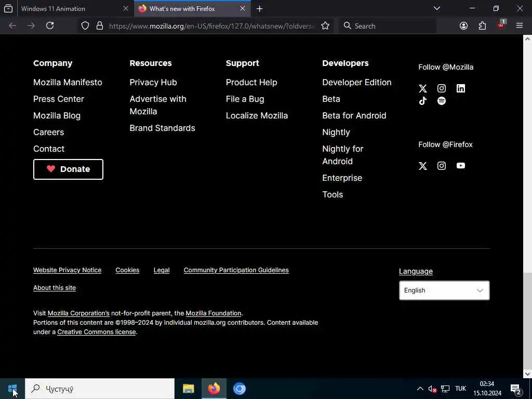Open the Creative Commons license link
532x399 pixels.
[96, 332]
